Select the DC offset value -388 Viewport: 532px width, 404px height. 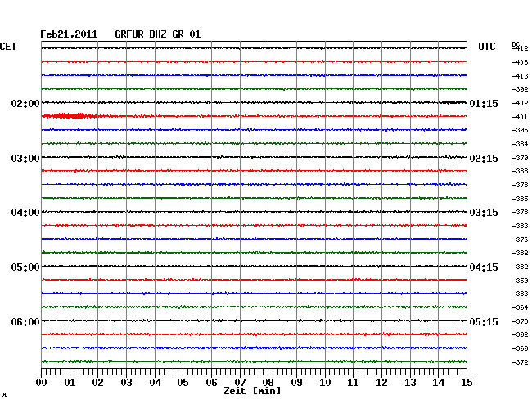pos(520,171)
